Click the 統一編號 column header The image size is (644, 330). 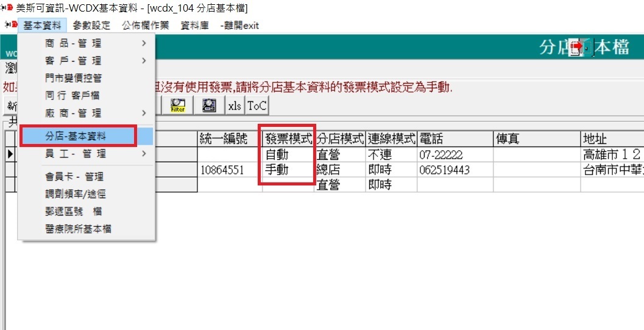(230, 139)
